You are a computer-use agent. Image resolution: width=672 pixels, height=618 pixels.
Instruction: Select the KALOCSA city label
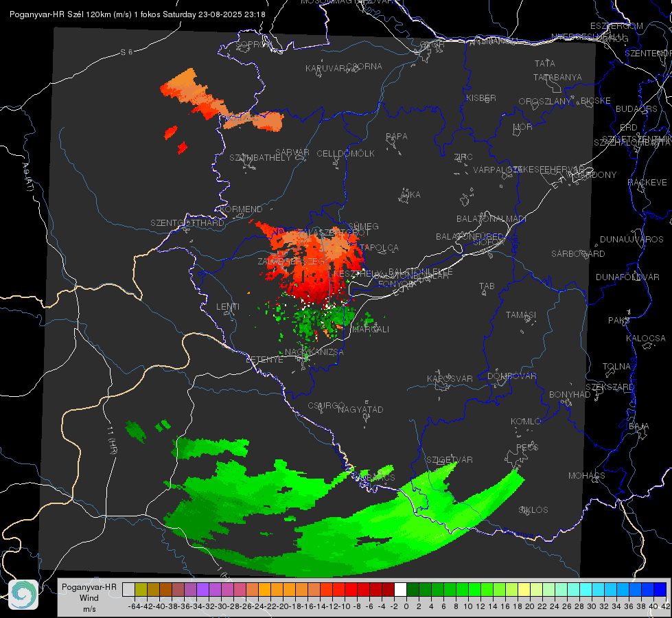point(646,339)
